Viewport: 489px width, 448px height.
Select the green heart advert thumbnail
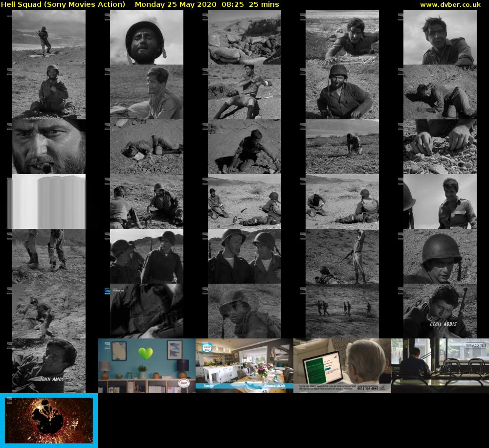147,366
